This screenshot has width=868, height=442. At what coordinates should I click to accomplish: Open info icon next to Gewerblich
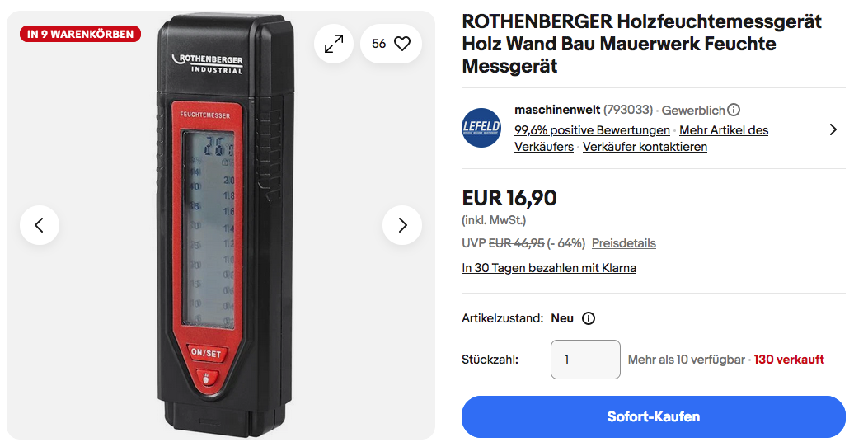click(734, 110)
